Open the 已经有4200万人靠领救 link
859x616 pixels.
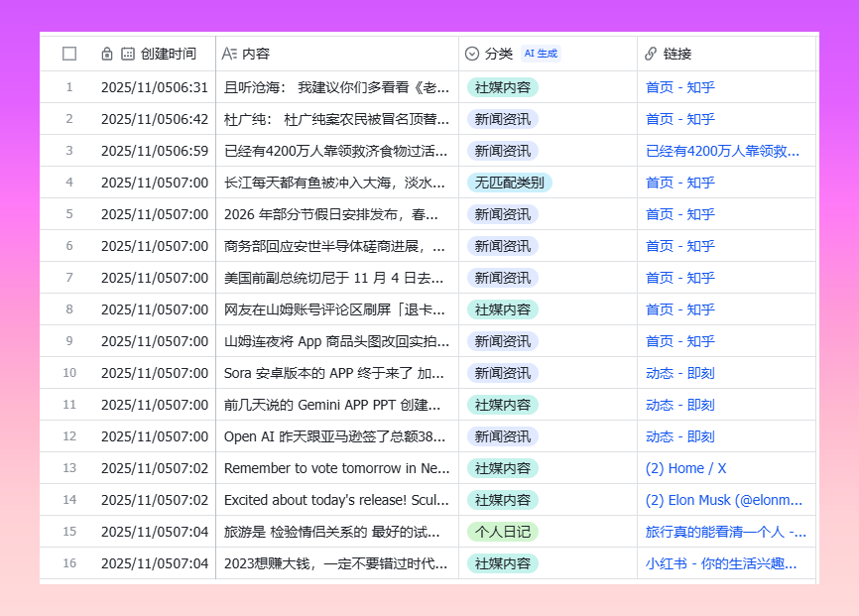coord(722,151)
